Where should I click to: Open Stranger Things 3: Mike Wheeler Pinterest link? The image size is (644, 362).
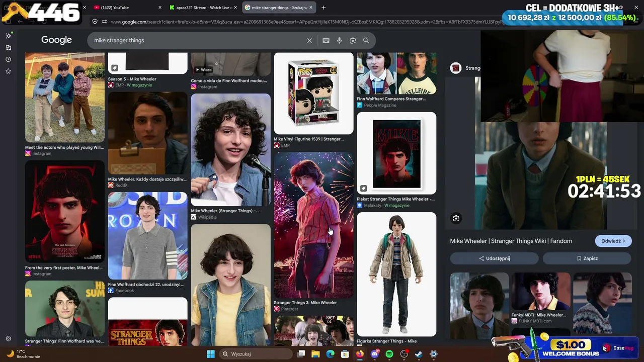click(305, 303)
